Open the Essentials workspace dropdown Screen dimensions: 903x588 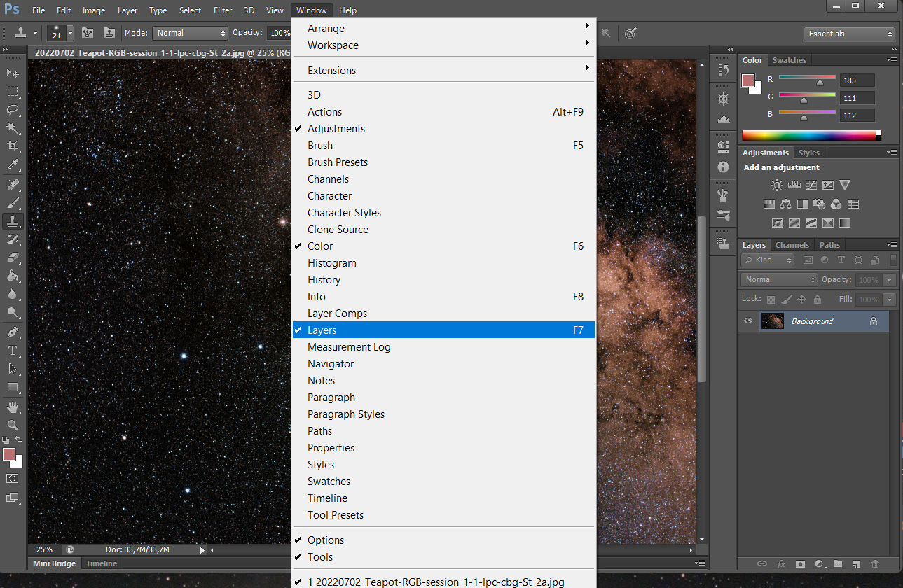pyautogui.click(x=850, y=34)
